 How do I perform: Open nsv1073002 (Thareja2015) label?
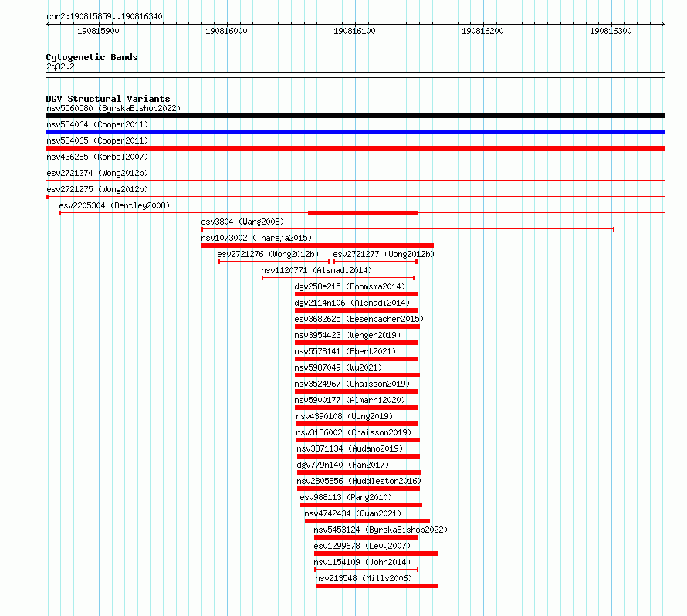pyautogui.click(x=256, y=238)
